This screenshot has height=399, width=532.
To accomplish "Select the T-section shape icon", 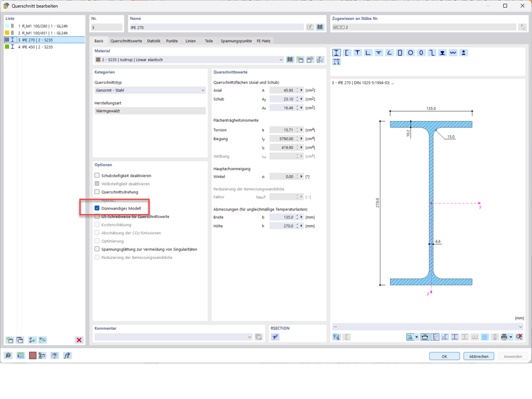I will 357,53.
